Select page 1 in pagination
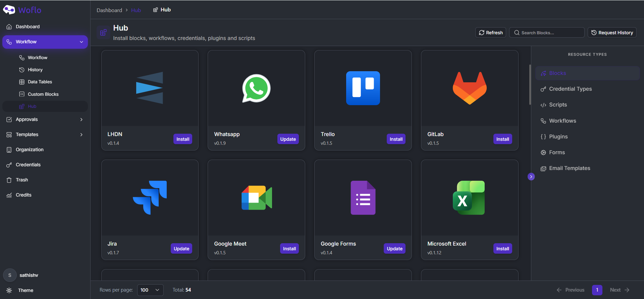 point(597,290)
